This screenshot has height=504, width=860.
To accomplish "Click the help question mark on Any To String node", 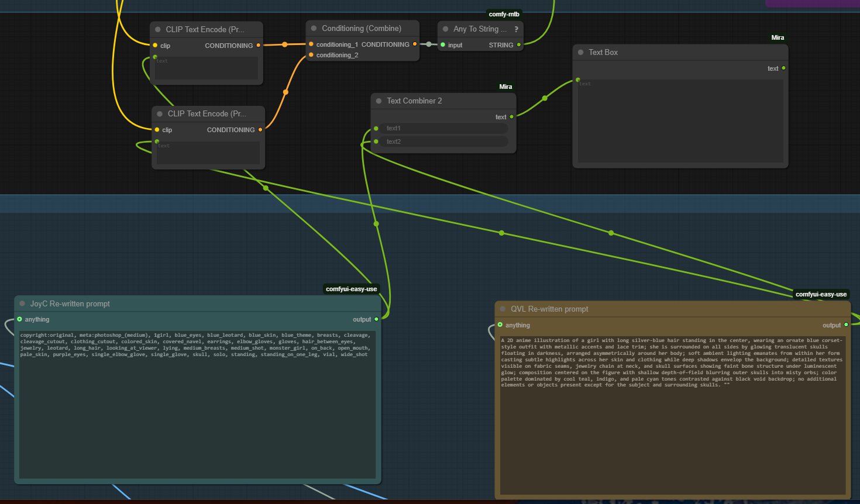I will click(516, 29).
